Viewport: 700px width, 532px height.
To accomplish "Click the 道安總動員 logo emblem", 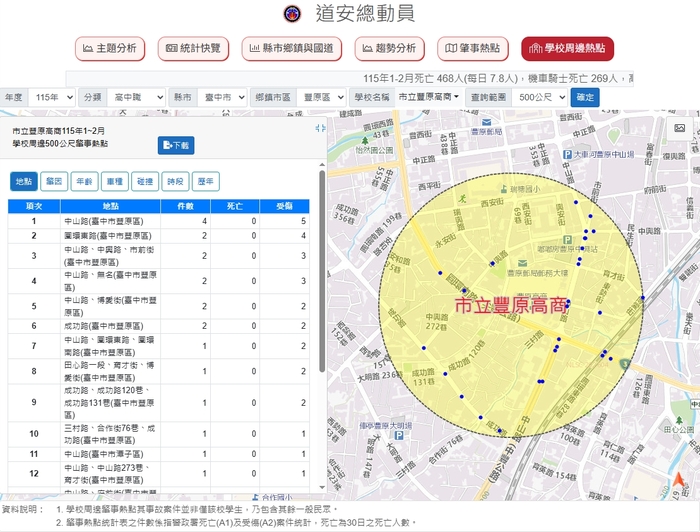I will point(292,13).
